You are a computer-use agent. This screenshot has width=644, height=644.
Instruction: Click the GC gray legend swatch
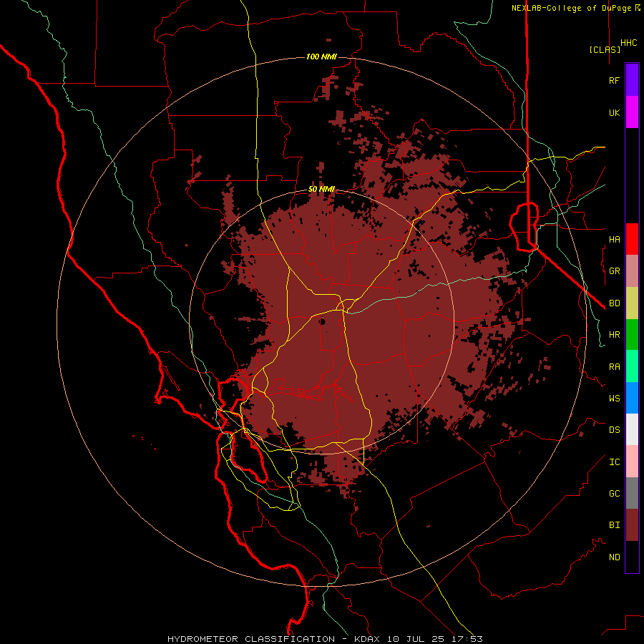632,493
